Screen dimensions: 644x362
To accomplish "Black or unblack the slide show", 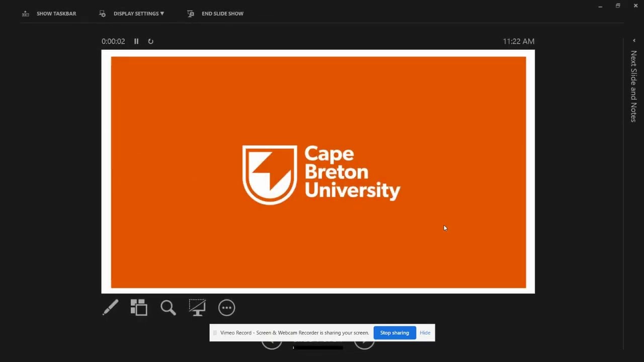I will pyautogui.click(x=197, y=308).
